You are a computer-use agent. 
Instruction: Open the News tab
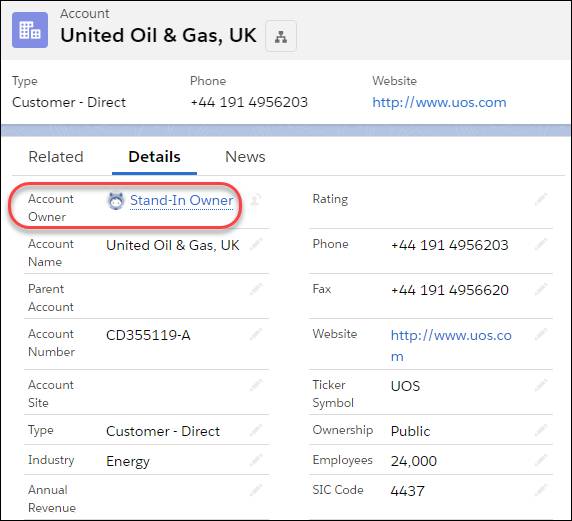[x=245, y=157]
